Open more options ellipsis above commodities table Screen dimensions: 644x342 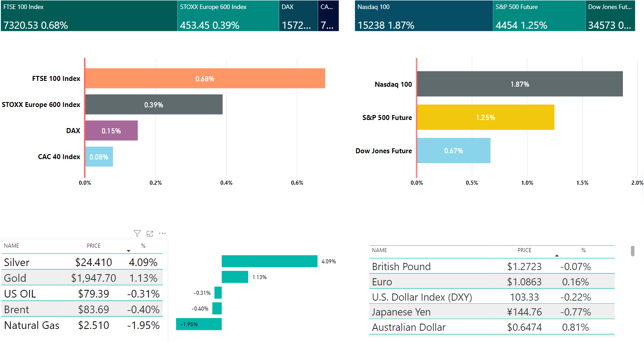click(x=162, y=233)
